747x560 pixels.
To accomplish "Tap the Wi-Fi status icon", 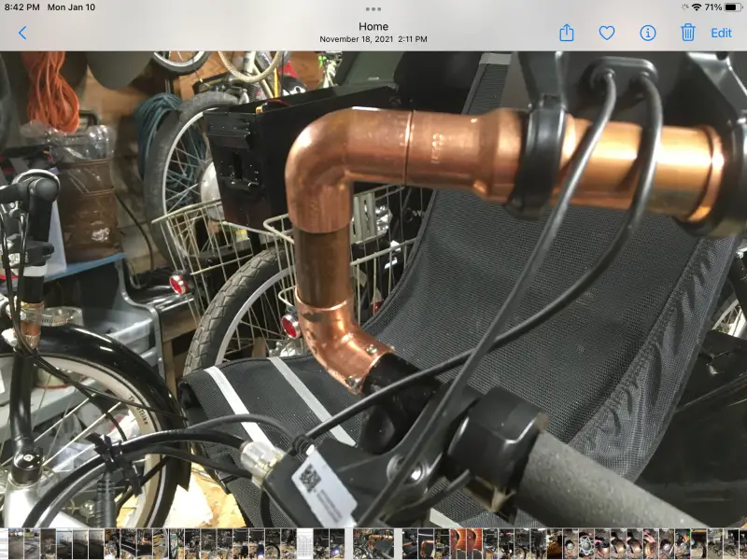I will pyautogui.click(x=696, y=7).
